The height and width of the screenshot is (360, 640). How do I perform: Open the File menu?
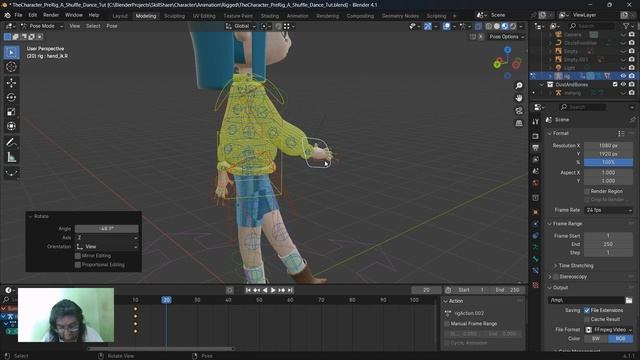coord(18,15)
